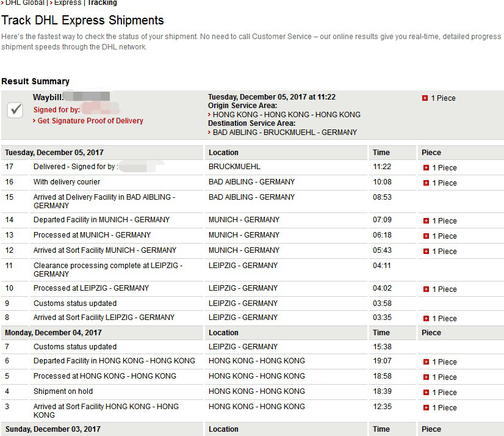The height and width of the screenshot is (436, 504).
Task: Click 1 Piece on Arrived Sort Facility HONG KONG
Action: (x=444, y=407)
